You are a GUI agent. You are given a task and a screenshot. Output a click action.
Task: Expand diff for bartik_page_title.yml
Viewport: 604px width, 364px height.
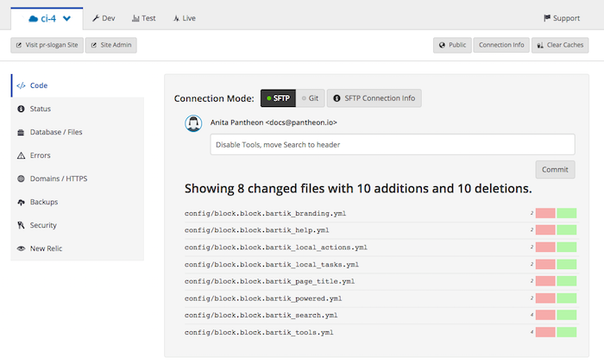[x=269, y=281]
